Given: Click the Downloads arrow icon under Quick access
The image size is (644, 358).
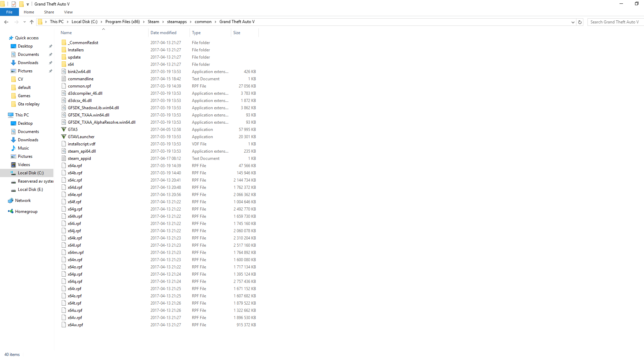Looking at the screenshot, I should coord(13,63).
